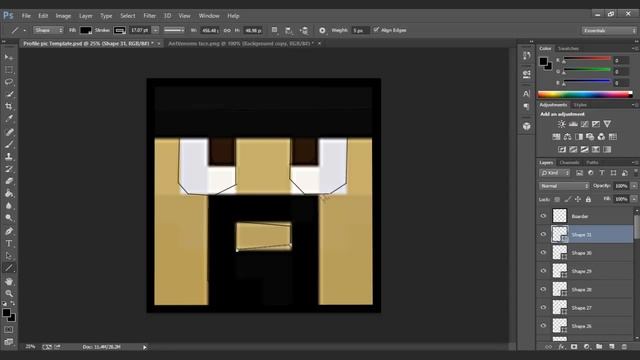Click the line Weight input field
The image size is (640, 360).
[x=360, y=31]
